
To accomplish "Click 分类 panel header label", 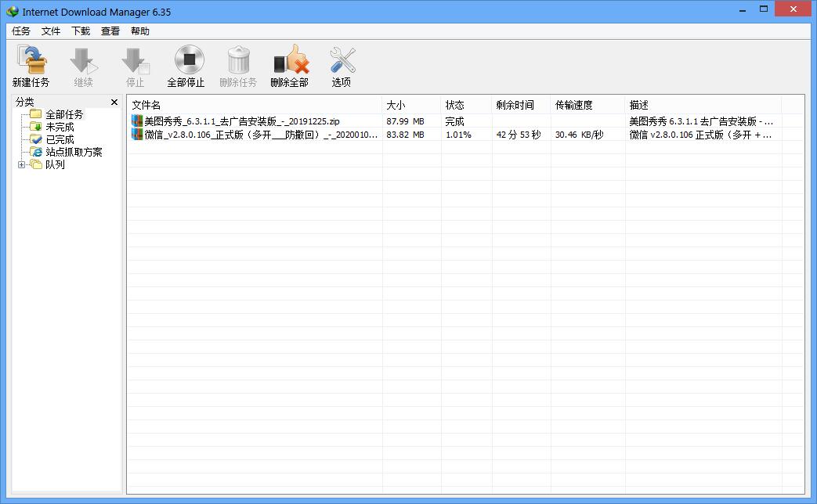I will [24, 102].
